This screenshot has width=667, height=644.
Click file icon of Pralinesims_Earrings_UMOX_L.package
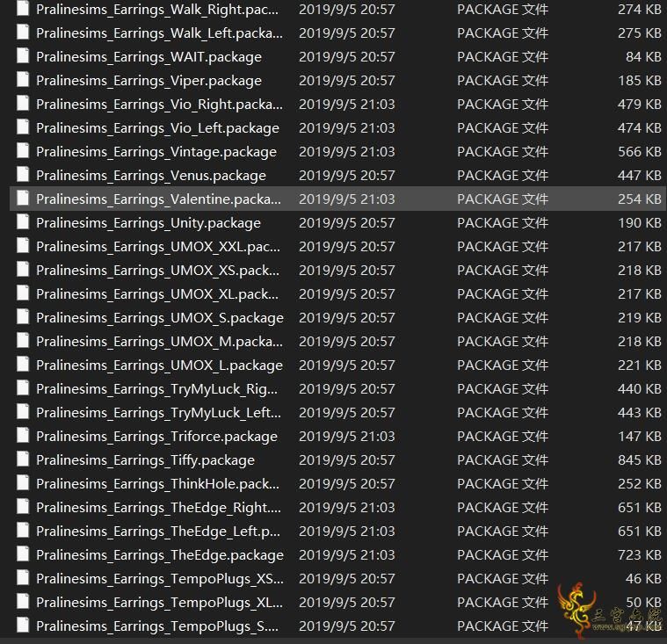point(23,365)
